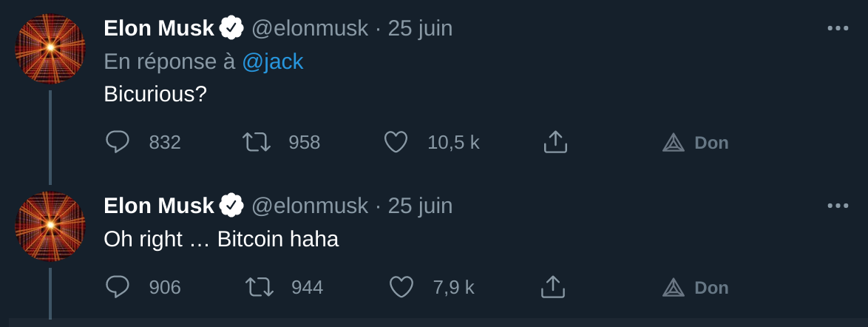Click the @elonmusk handle on the "Bitcoin haha" tweet
The width and height of the screenshot is (868, 327).
310,206
